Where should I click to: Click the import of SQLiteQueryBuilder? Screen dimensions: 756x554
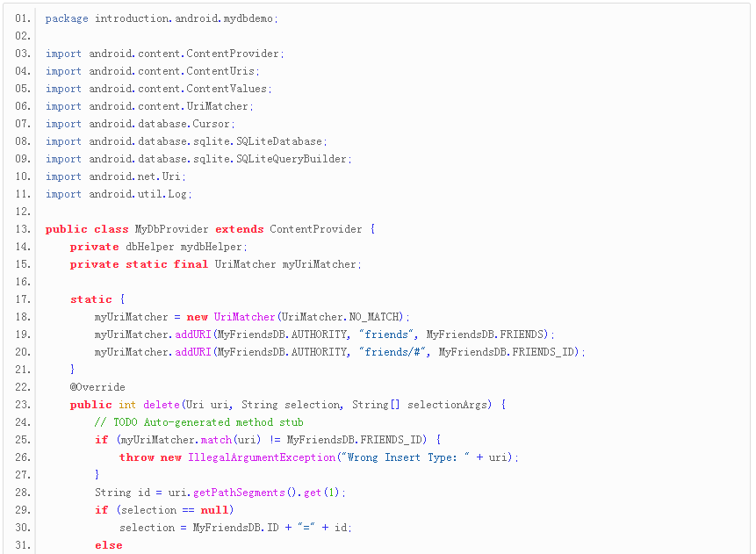tap(198, 159)
